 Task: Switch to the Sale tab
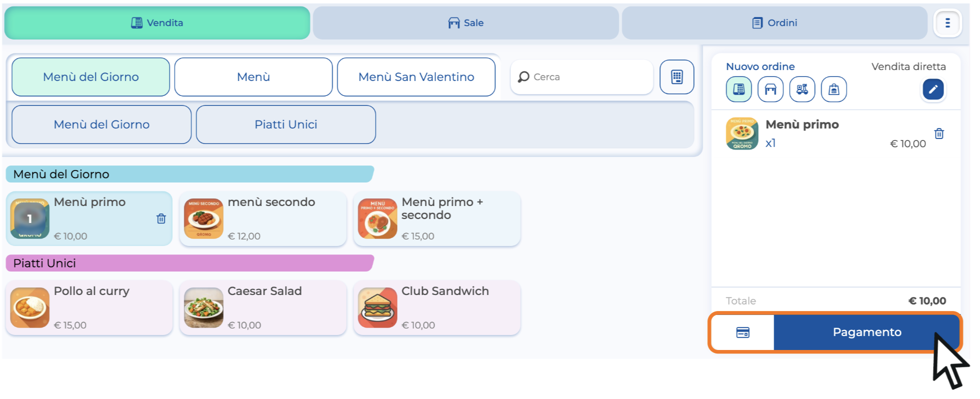466,23
